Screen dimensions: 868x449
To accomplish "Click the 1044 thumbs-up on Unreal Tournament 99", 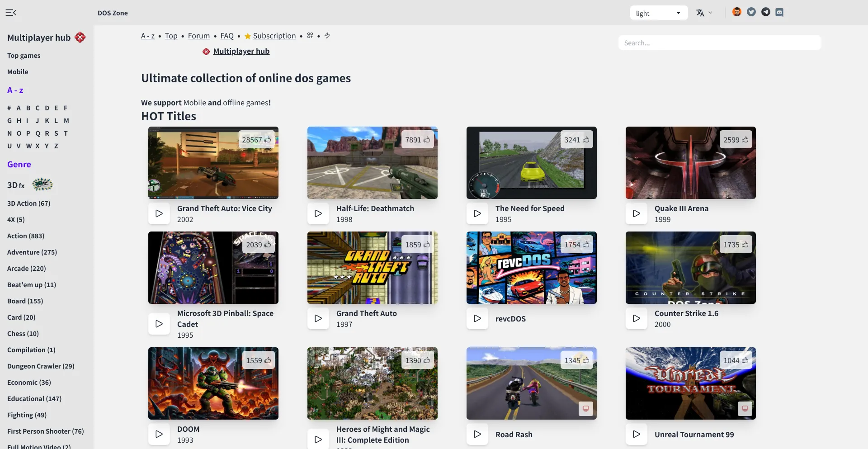I will 736,360.
